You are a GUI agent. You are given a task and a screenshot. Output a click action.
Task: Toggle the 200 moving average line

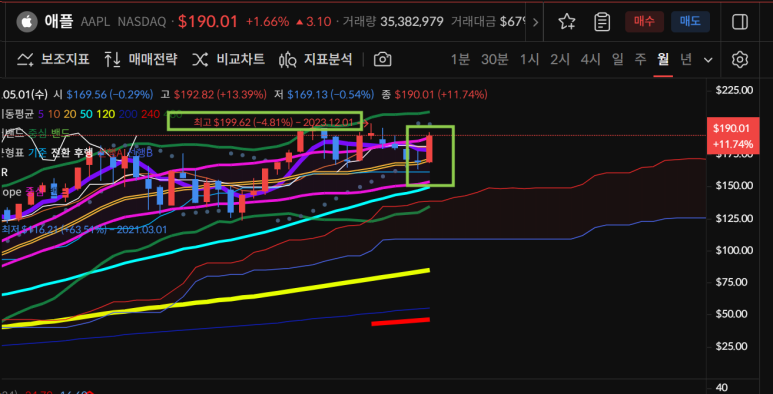pos(128,114)
